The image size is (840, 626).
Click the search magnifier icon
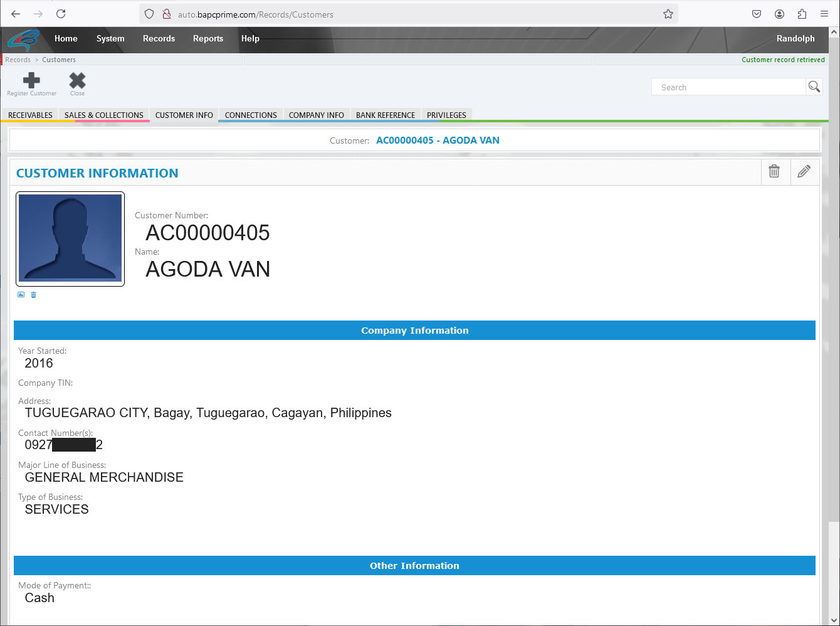tap(814, 87)
